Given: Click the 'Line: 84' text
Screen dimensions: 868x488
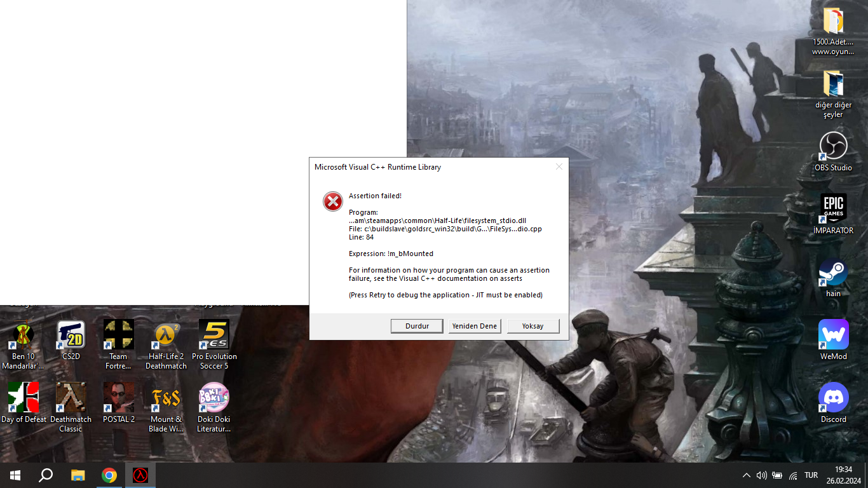Looking at the screenshot, I should tap(361, 237).
